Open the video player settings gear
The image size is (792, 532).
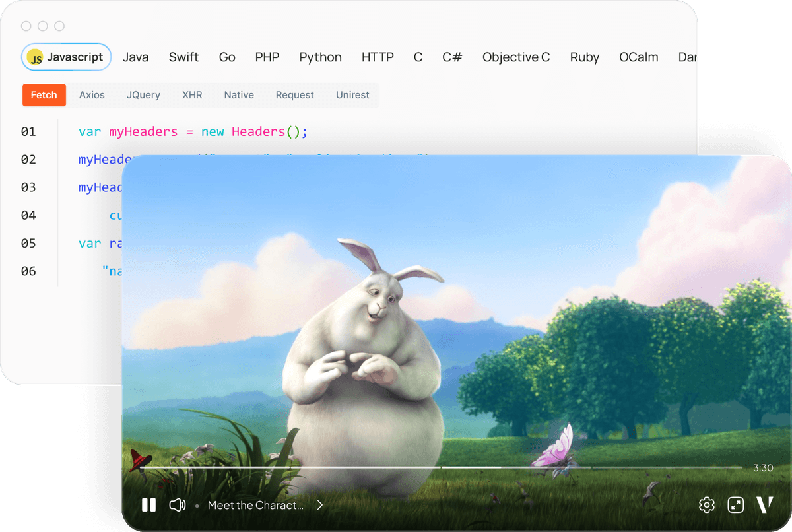click(x=707, y=505)
